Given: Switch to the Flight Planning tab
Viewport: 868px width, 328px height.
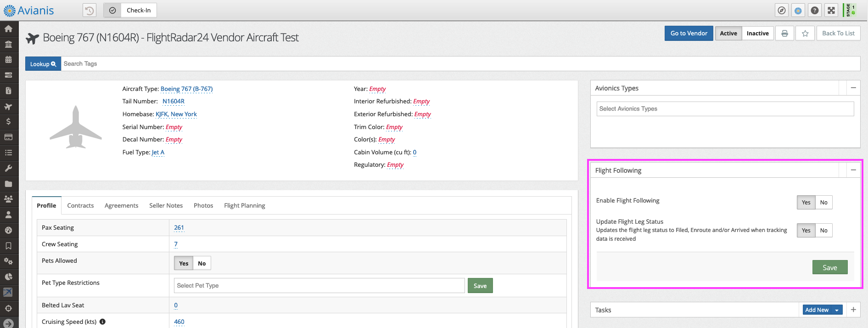Looking at the screenshot, I should 245,205.
